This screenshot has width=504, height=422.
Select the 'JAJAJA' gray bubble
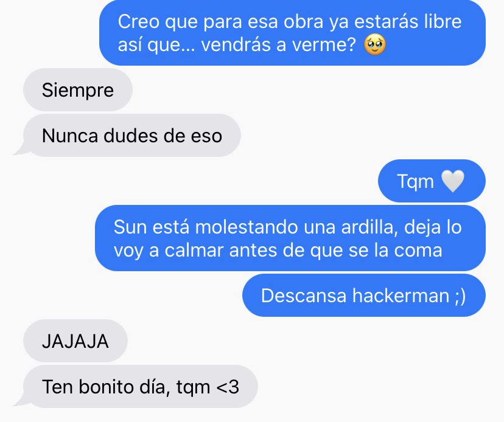(x=75, y=341)
